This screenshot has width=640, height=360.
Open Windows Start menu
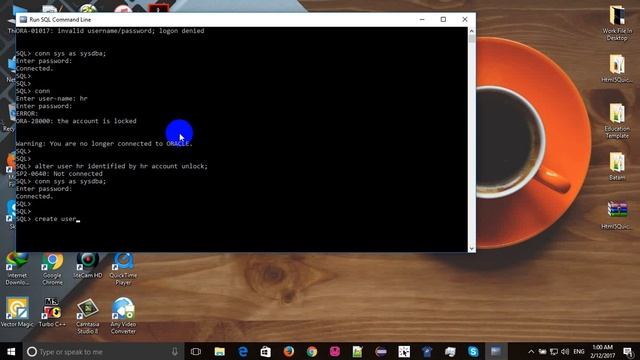[11, 351]
